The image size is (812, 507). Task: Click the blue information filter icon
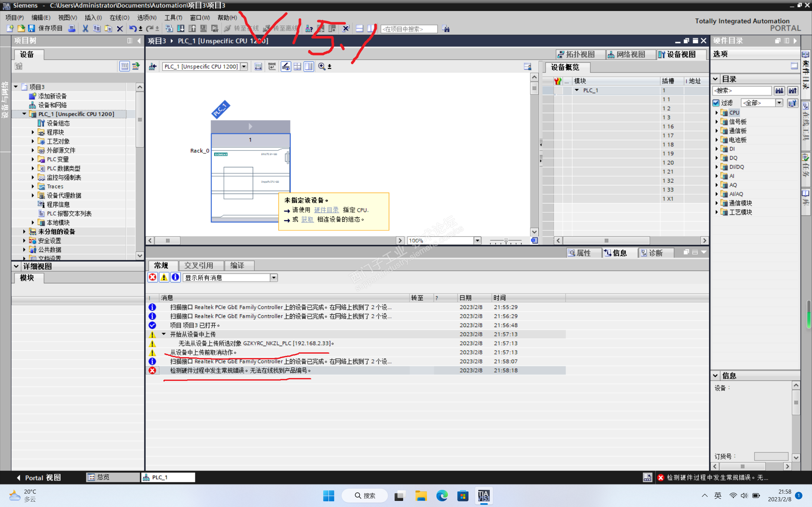[x=175, y=277]
